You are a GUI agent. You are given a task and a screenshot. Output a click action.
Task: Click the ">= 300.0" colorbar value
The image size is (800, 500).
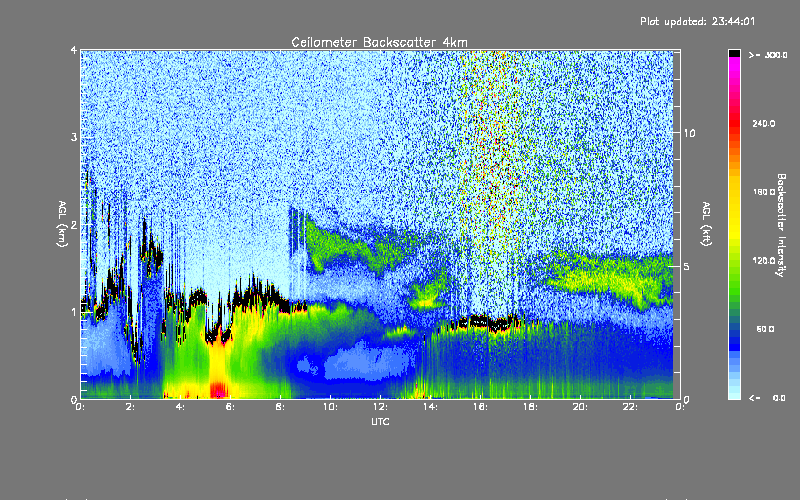[x=768, y=55]
